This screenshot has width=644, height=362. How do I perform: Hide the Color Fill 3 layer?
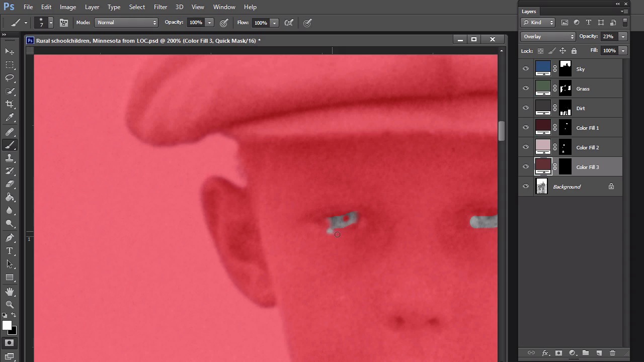pos(526,167)
